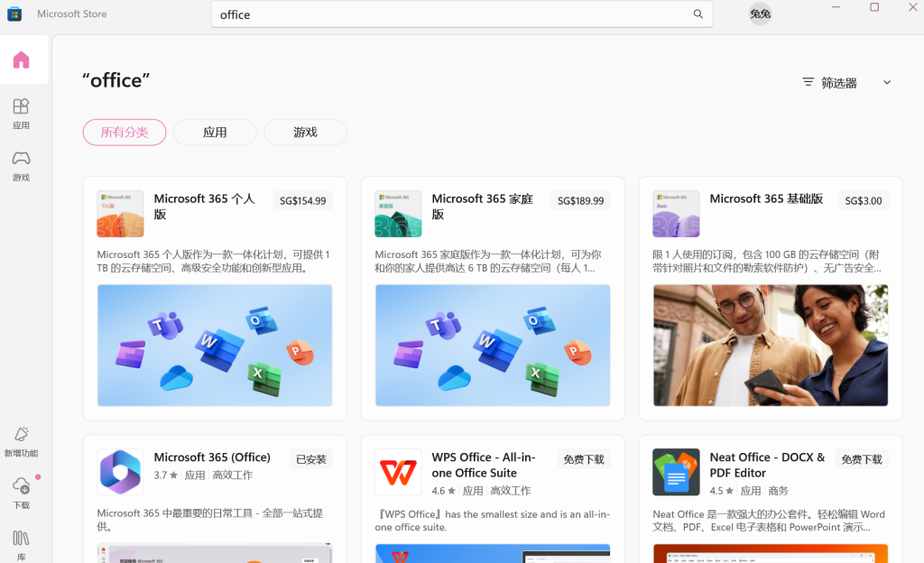Open the 下载 (Downloads) sidebar item
Image resolution: width=924 pixels, height=563 pixels.
[x=22, y=494]
